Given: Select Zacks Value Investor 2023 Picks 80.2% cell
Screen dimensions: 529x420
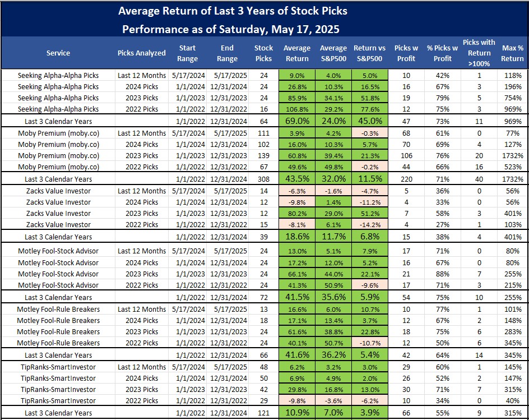Looking at the screenshot, I should pyautogui.click(x=297, y=214).
